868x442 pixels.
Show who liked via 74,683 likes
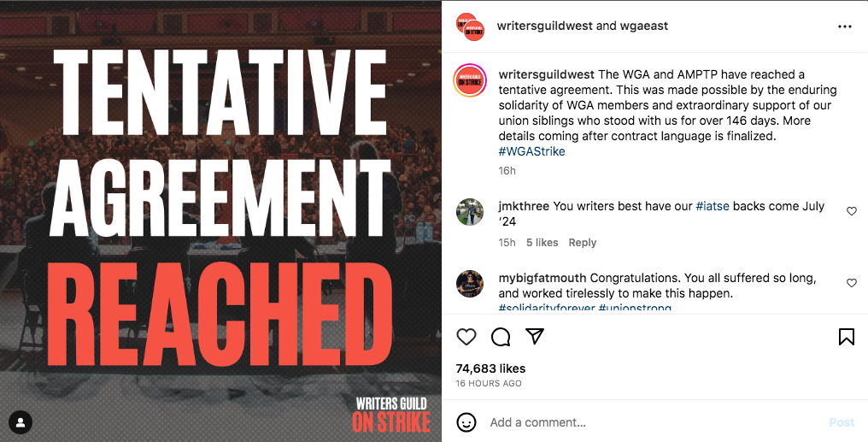(x=490, y=368)
